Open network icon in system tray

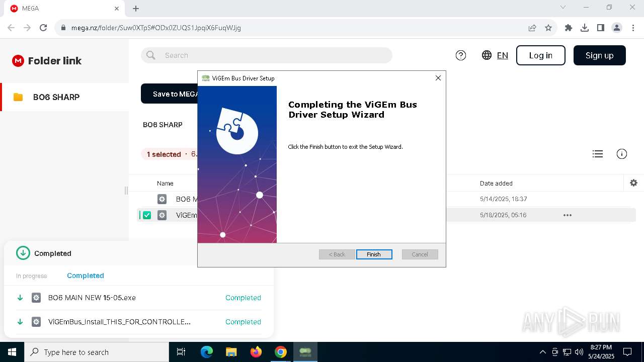point(567,352)
